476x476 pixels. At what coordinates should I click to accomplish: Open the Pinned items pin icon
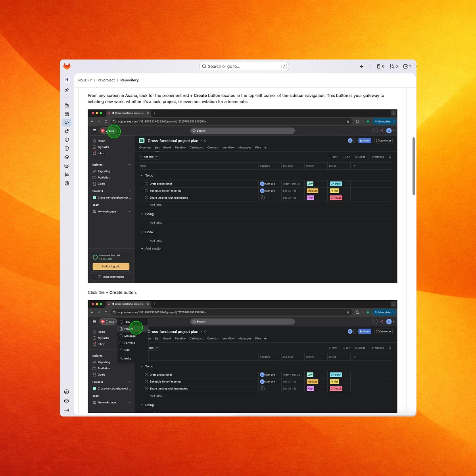coord(67,90)
